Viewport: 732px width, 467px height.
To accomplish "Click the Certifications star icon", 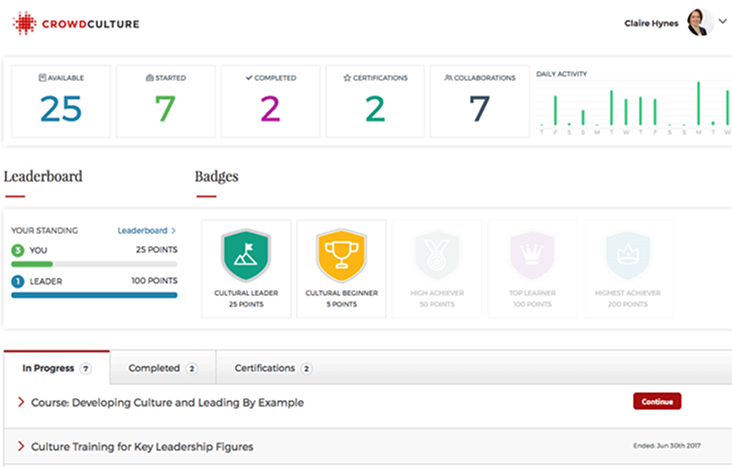I will point(347,78).
